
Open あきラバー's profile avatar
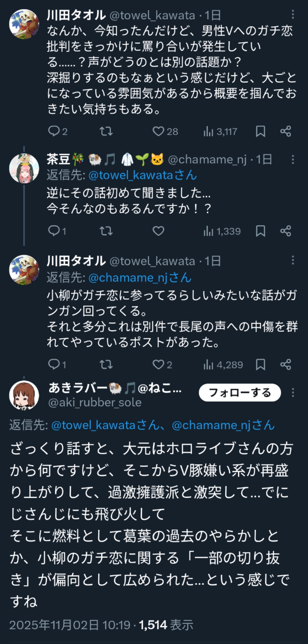click(24, 395)
